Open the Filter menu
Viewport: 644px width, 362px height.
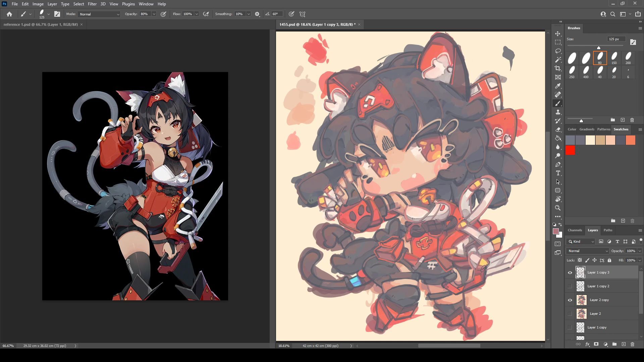pos(92,4)
